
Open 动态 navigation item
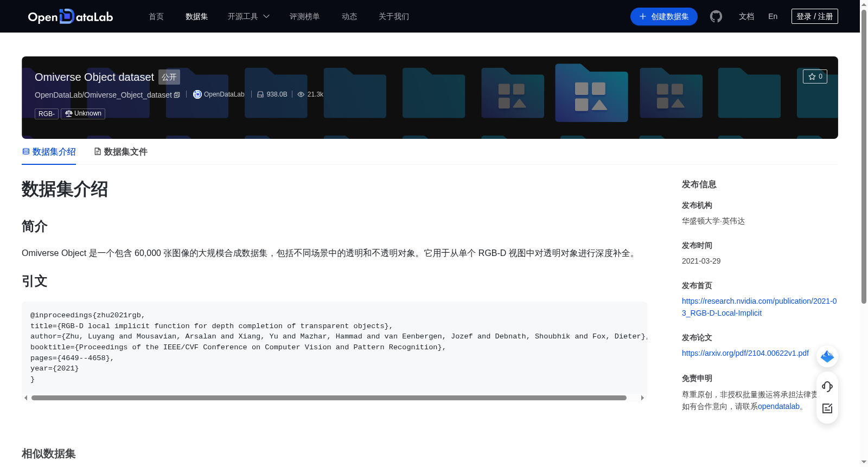coord(349,16)
